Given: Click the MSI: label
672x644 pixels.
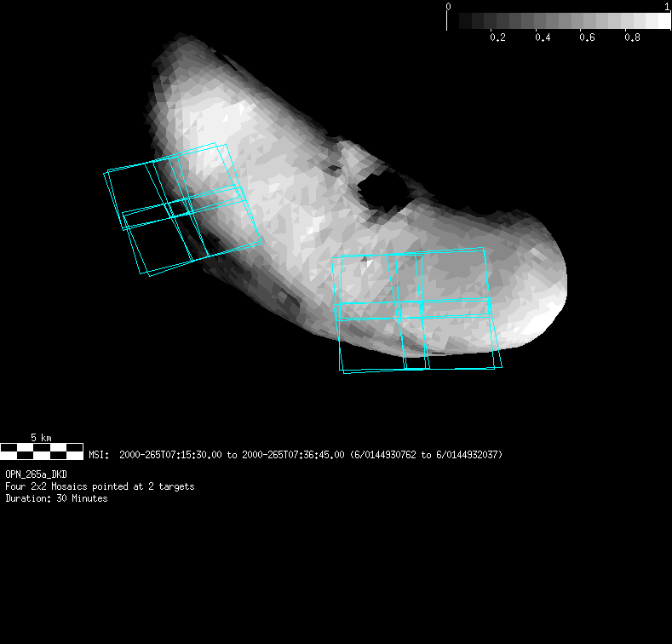Looking at the screenshot, I should (99, 455).
